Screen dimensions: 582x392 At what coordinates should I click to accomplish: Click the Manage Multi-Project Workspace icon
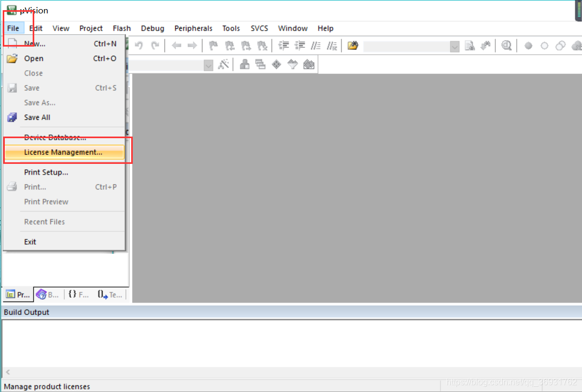tap(260, 65)
